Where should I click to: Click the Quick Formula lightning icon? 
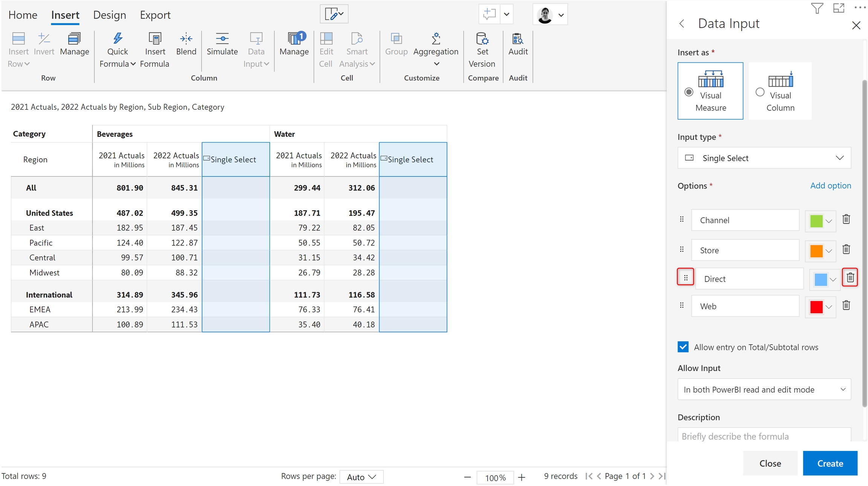(118, 38)
